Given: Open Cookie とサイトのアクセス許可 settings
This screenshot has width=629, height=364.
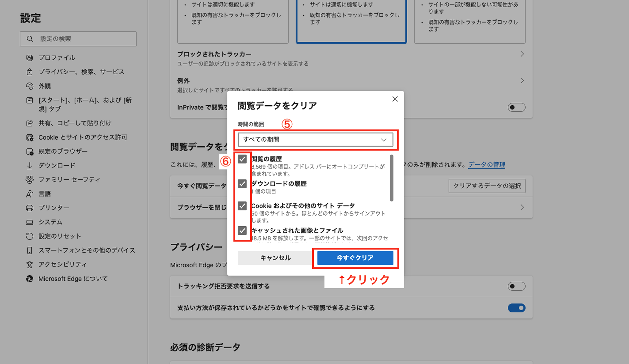Looking at the screenshot, I should point(83,137).
